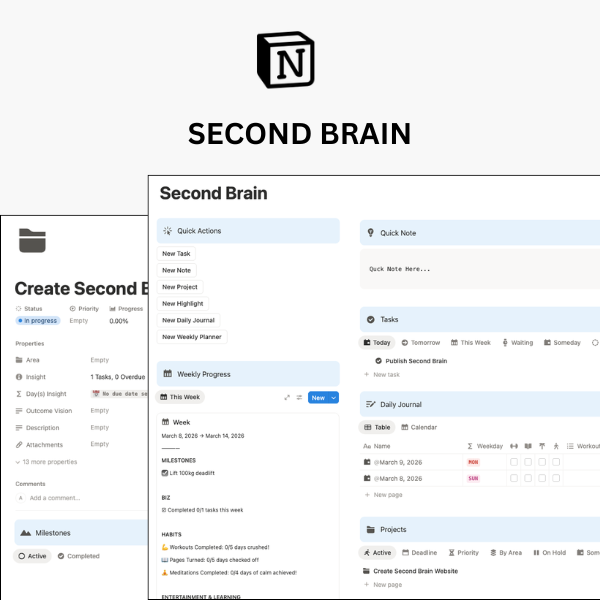Switch Tasks view to Waiting tab
The width and height of the screenshot is (600, 600).
click(517, 342)
